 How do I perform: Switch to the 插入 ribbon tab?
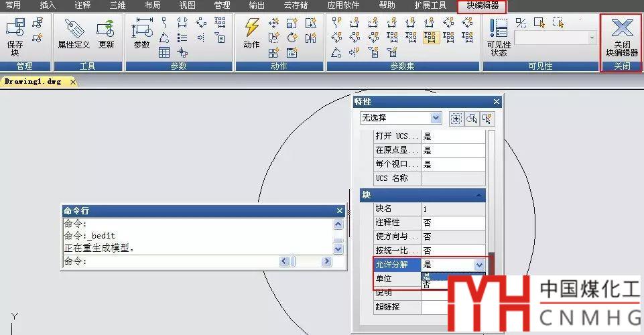pyautogui.click(x=48, y=5)
